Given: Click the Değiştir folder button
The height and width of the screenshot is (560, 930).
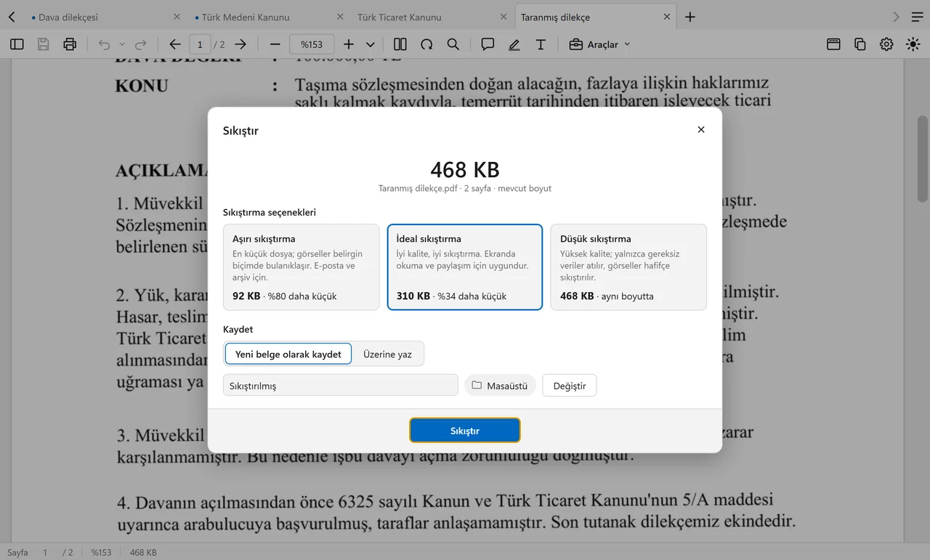Looking at the screenshot, I should coord(570,386).
